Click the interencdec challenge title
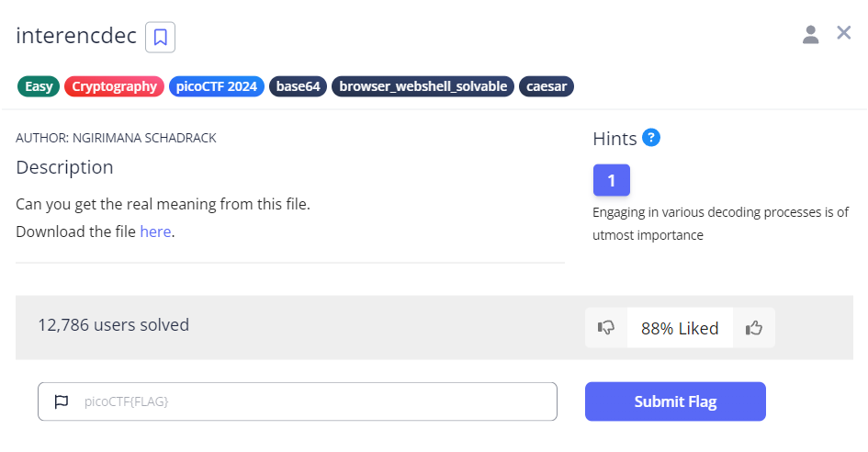This screenshot has height=452, width=868. (x=76, y=36)
